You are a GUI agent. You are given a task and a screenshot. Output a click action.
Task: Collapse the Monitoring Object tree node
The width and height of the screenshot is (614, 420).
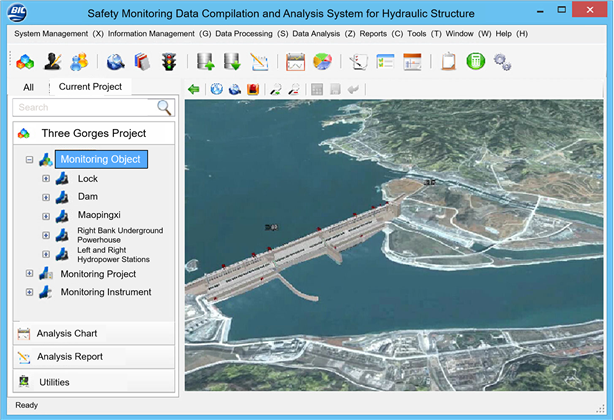pos(29,159)
